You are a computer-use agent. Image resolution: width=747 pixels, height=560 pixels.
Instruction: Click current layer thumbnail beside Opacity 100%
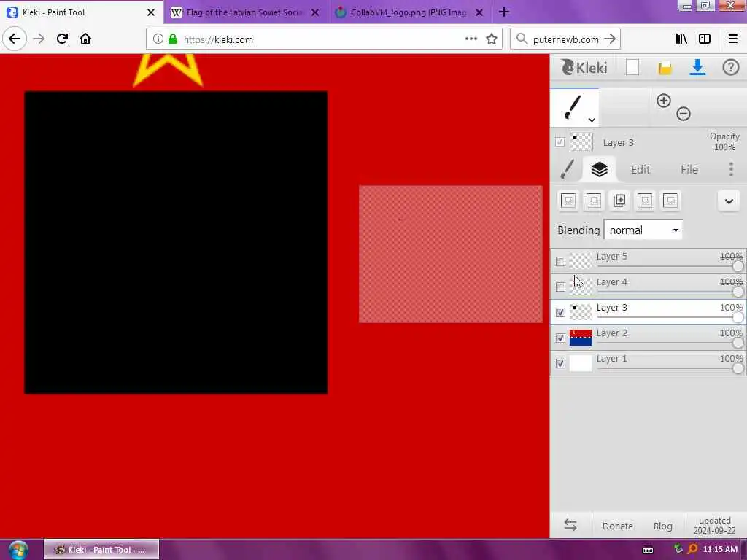point(581,142)
